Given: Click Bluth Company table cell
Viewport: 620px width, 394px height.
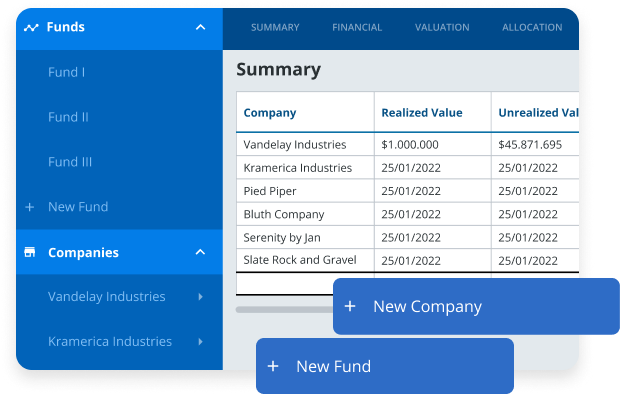Looking at the screenshot, I should click(305, 214).
